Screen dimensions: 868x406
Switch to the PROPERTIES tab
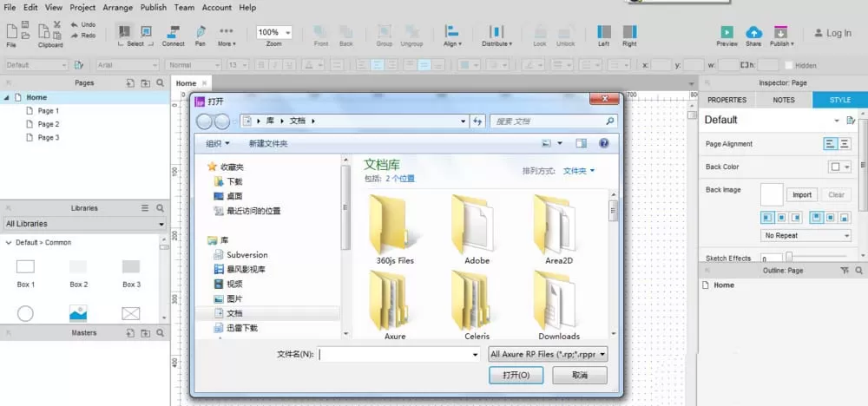[x=727, y=100]
